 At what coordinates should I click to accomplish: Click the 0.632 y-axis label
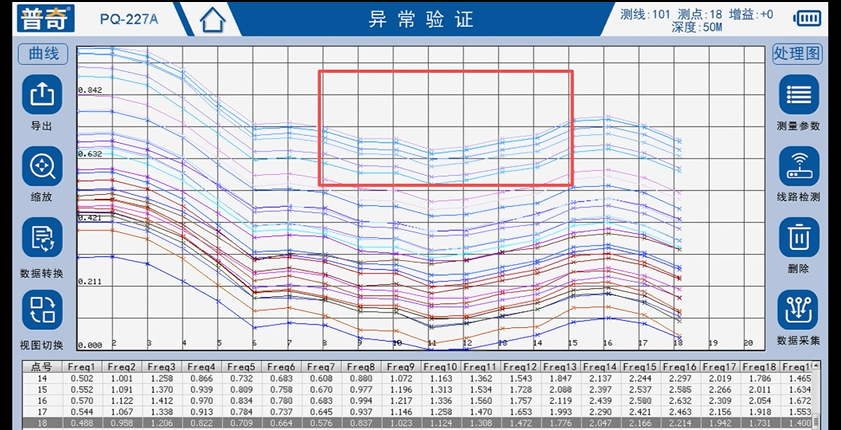pyautogui.click(x=90, y=154)
